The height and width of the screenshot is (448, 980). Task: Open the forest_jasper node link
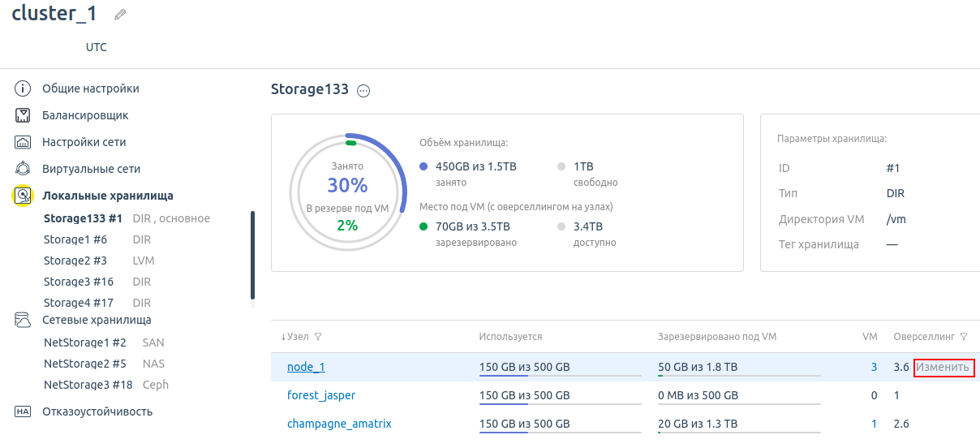tap(321, 395)
